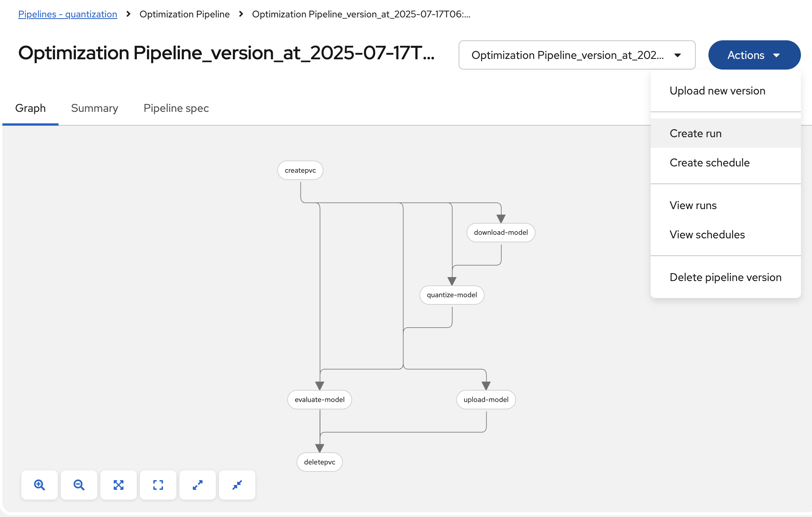Choose Create run from Actions menu

click(x=726, y=134)
